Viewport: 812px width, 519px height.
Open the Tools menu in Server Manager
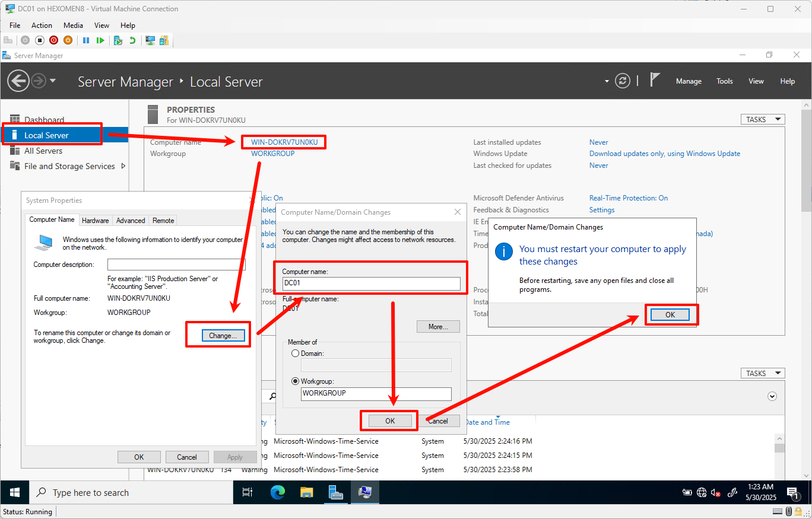tap(724, 81)
